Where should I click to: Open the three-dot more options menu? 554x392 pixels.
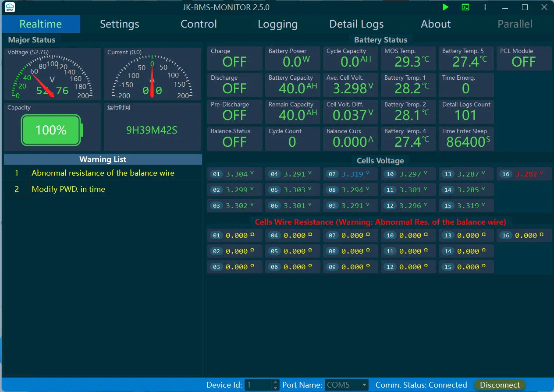coord(485,7)
